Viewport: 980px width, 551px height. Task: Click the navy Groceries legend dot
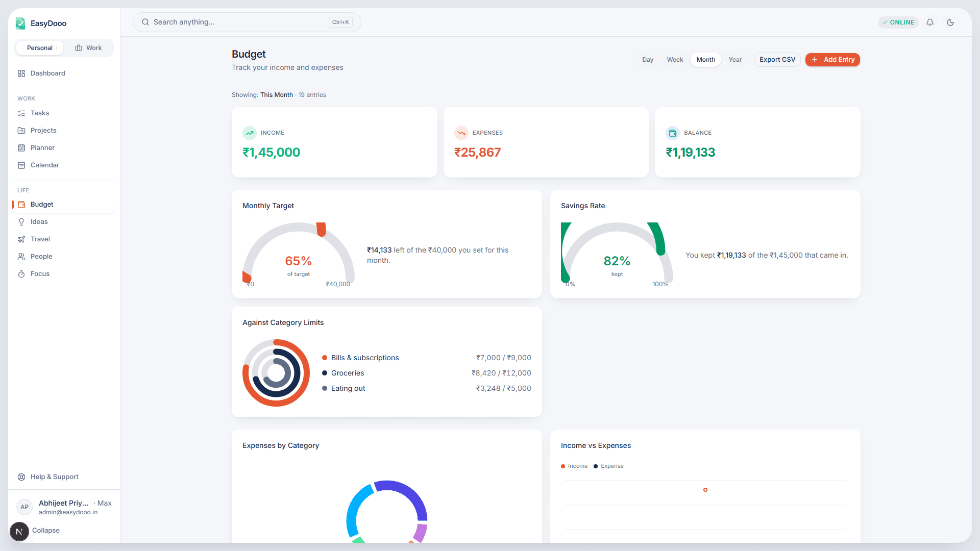325,373
